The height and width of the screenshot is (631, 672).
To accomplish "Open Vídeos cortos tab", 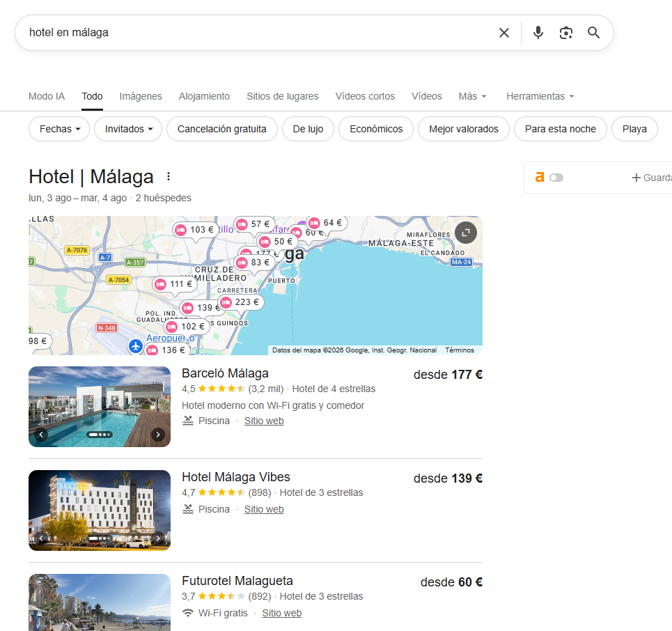I will click(365, 96).
